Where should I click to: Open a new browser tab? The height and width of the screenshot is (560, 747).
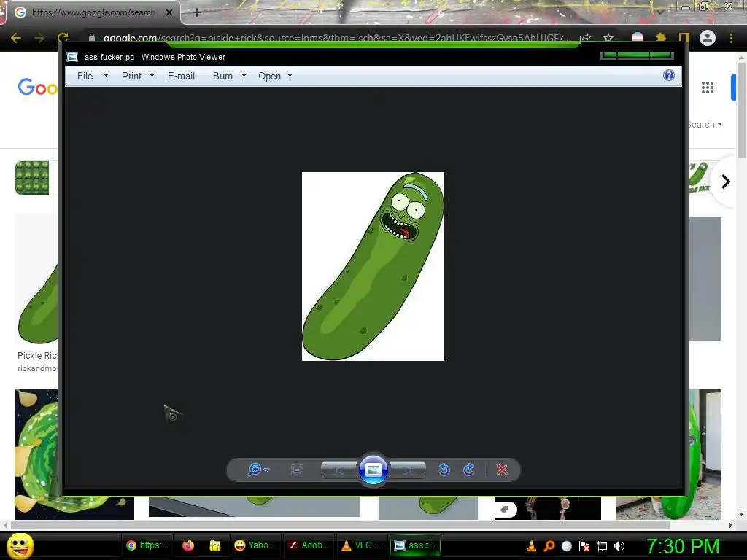pos(197,12)
